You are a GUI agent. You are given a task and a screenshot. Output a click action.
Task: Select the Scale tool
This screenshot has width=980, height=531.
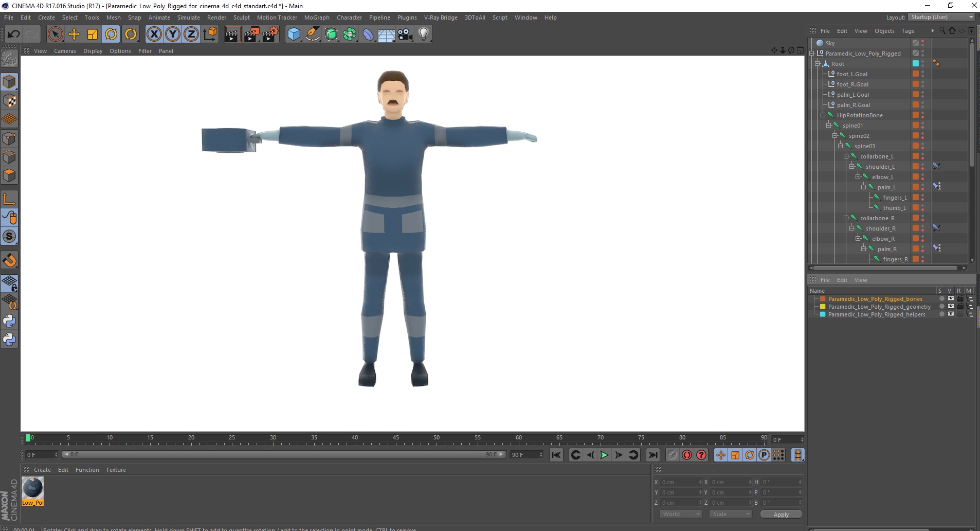[93, 34]
